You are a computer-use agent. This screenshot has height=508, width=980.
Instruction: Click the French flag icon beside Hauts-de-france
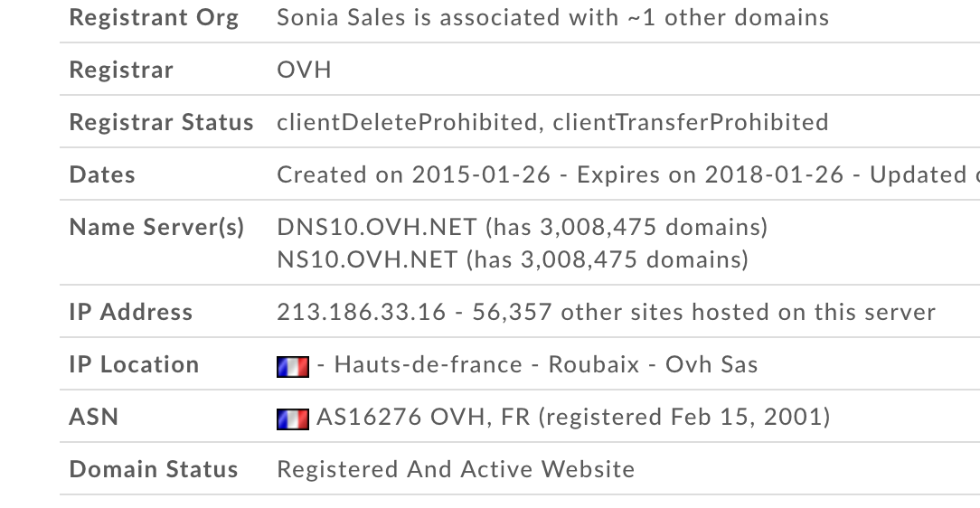(293, 367)
